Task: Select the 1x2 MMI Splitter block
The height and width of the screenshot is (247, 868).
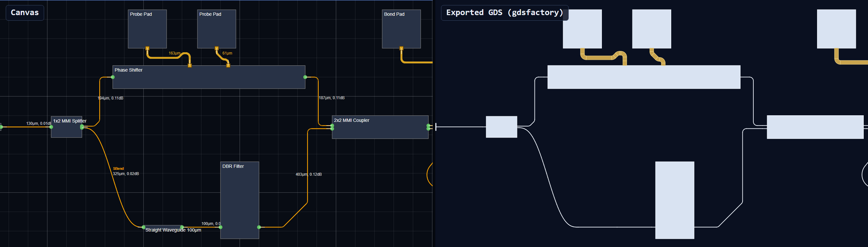Action: 66,127
